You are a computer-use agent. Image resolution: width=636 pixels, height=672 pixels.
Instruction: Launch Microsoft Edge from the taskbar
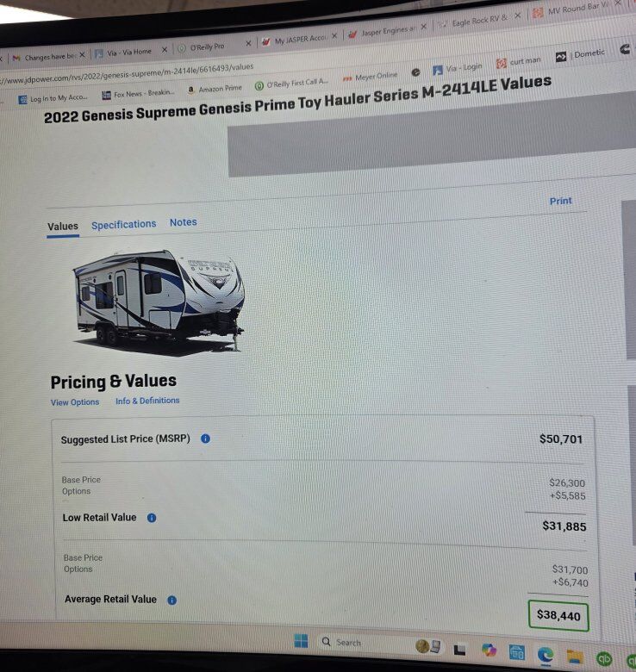[546, 655]
